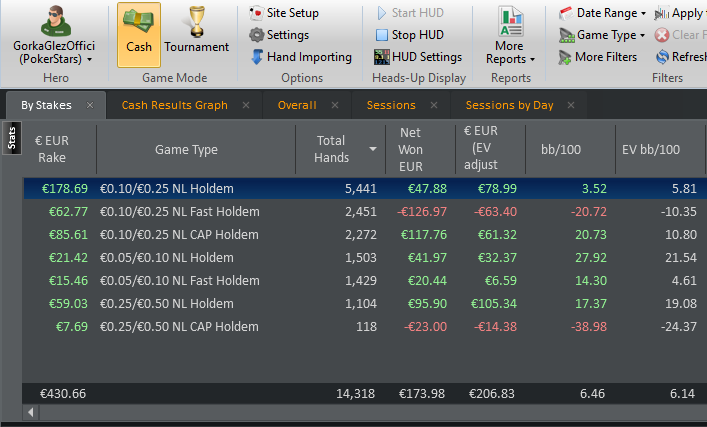Open HUD Settings

click(x=418, y=57)
